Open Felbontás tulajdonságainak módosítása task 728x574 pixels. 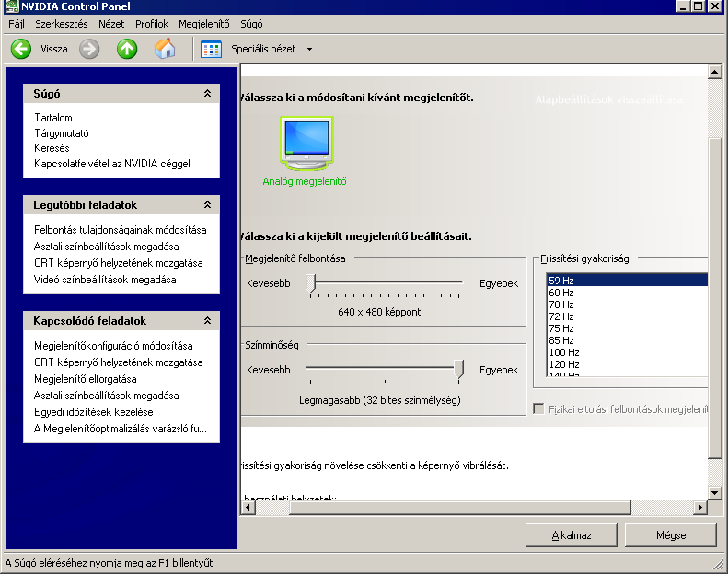click(x=121, y=230)
